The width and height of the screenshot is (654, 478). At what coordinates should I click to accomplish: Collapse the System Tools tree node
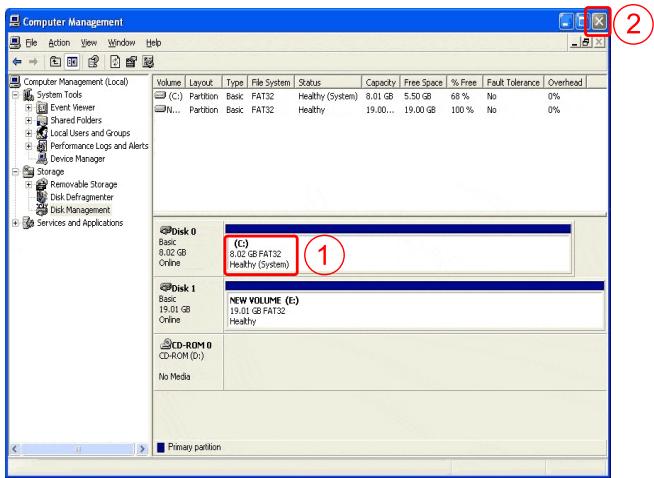pyautogui.click(x=15, y=95)
